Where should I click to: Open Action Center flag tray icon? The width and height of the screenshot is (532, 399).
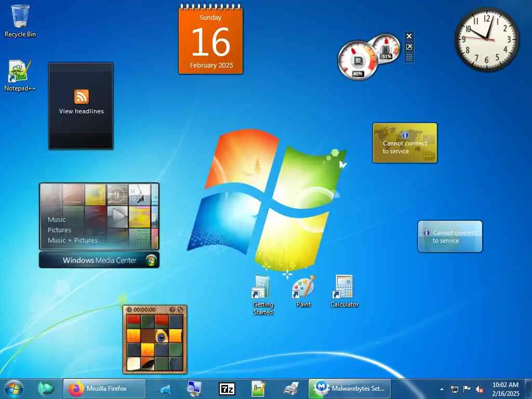pyautogui.click(x=467, y=389)
